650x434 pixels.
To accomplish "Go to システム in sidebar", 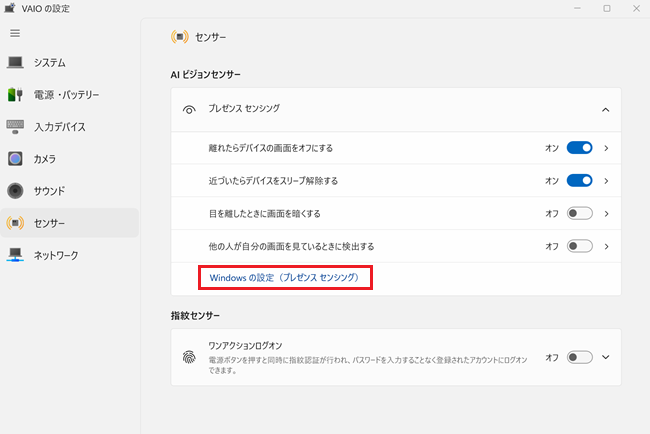I will coord(70,63).
